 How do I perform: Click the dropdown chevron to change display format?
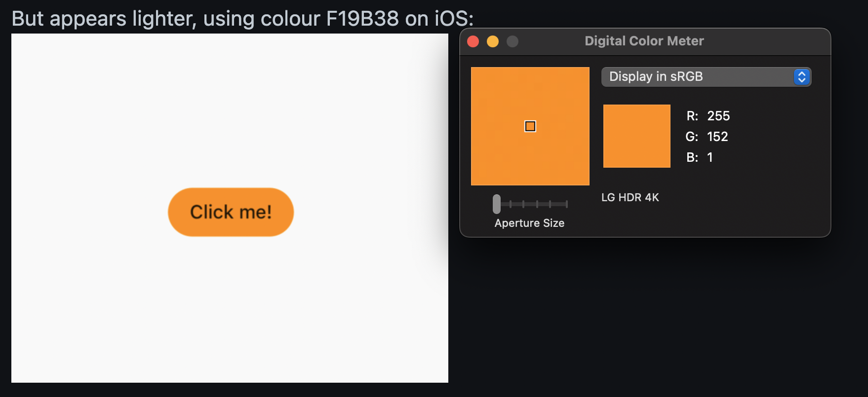[801, 77]
